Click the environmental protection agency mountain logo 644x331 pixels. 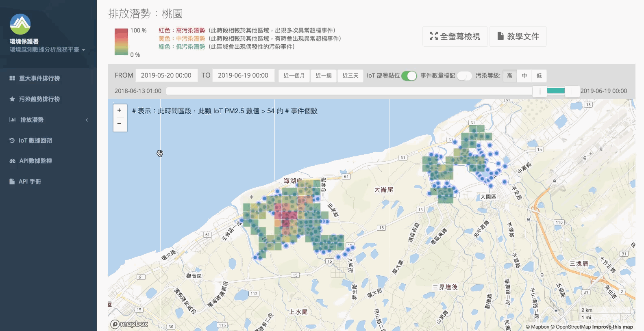pyautogui.click(x=20, y=24)
